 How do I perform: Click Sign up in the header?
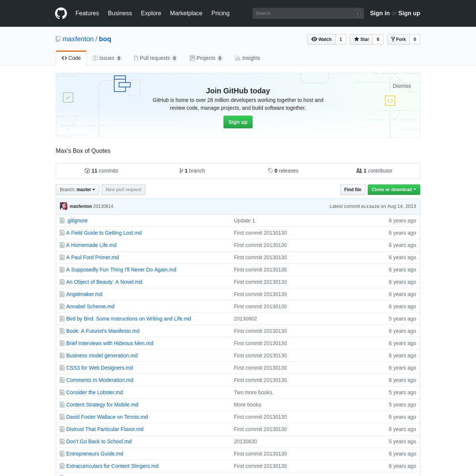click(x=409, y=13)
